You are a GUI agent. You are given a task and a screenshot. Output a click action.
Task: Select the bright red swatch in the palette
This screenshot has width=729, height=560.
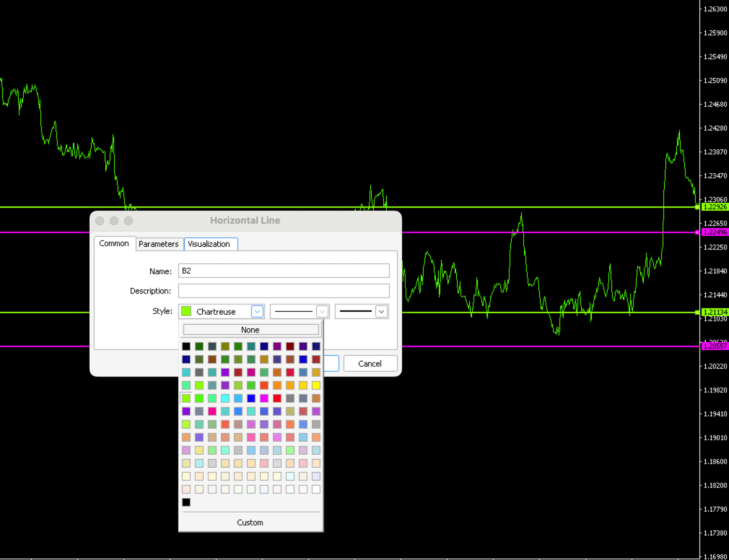point(276,398)
